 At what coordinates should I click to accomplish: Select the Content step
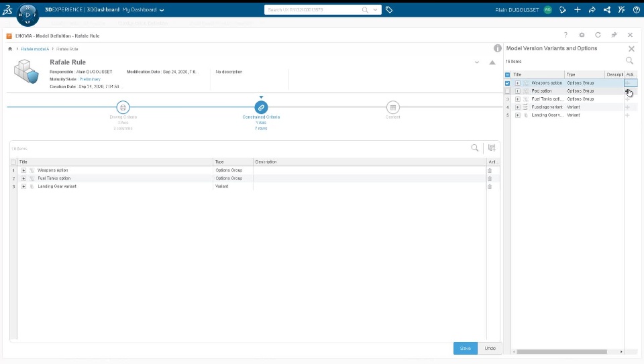coord(392,107)
